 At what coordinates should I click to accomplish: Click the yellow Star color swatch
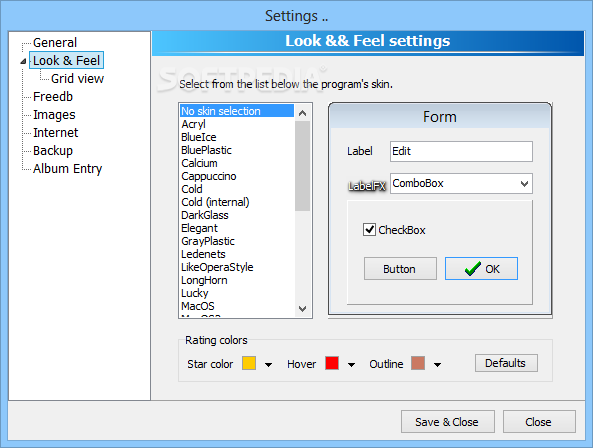pos(249,363)
